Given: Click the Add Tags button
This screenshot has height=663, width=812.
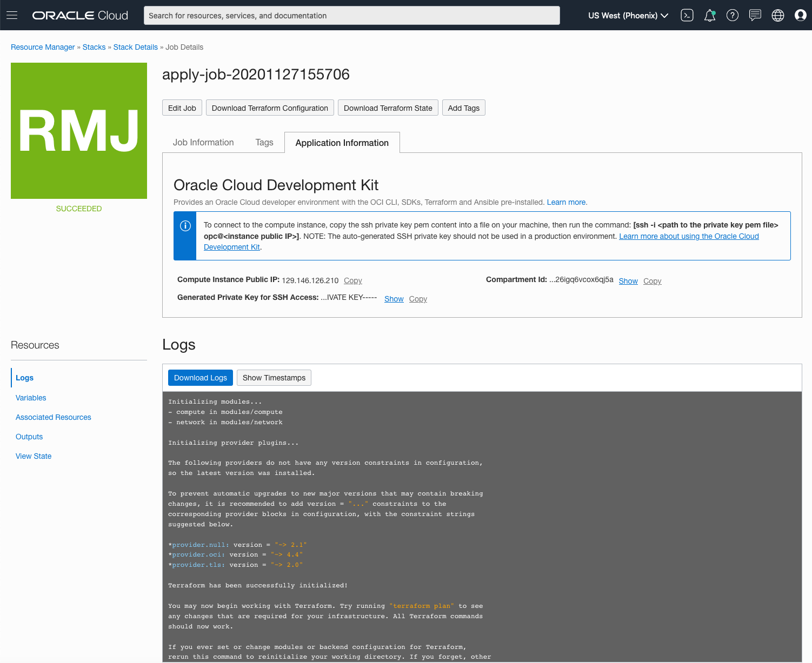Looking at the screenshot, I should click(x=464, y=108).
